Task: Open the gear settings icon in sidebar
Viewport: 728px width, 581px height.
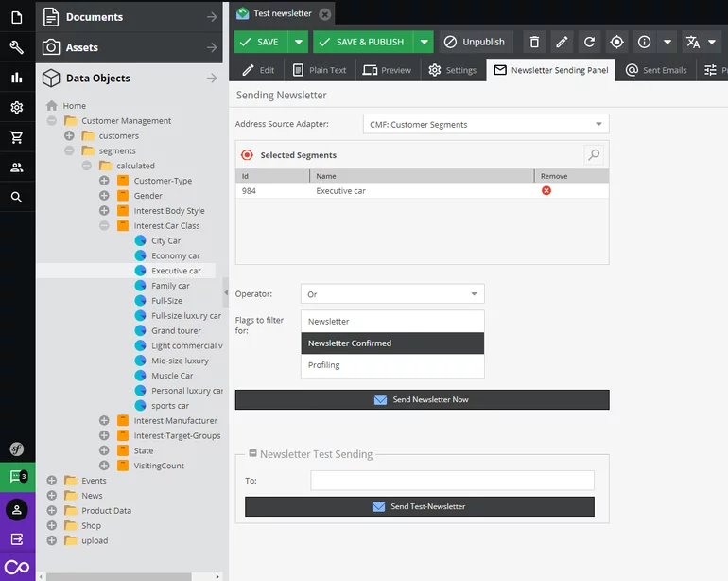Action: (x=17, y=107)
